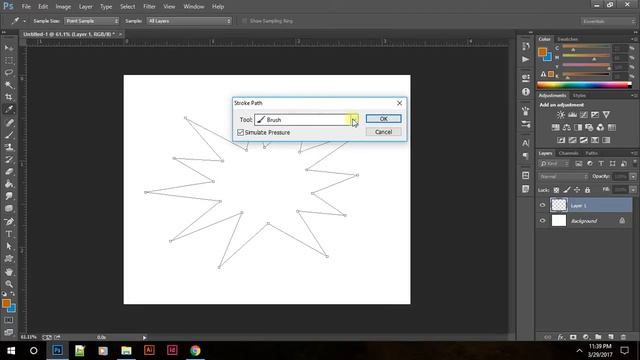Open the Sample All Layers dropdown
Screen dimensions: 640x360
pyautogui.click(x=189, y=21)
